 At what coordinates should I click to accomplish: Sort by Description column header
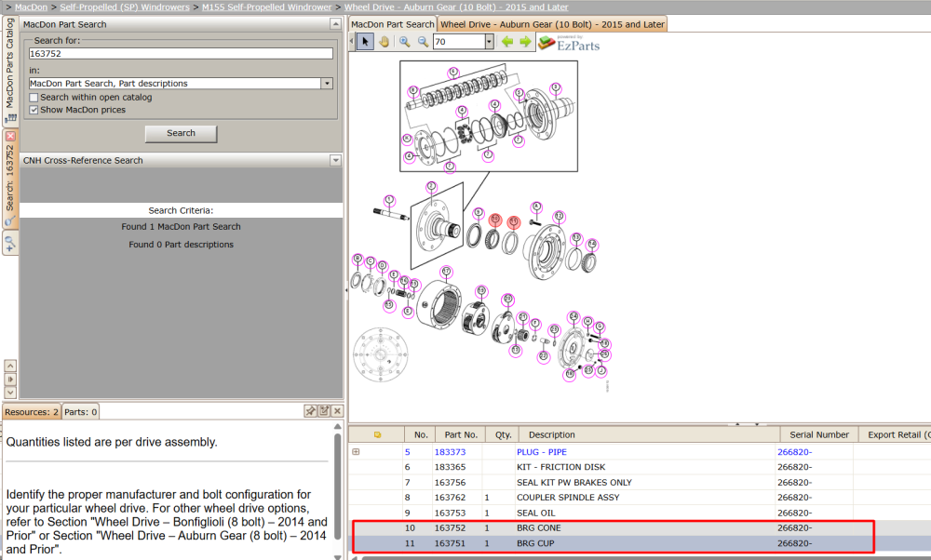tap(650, 434)
